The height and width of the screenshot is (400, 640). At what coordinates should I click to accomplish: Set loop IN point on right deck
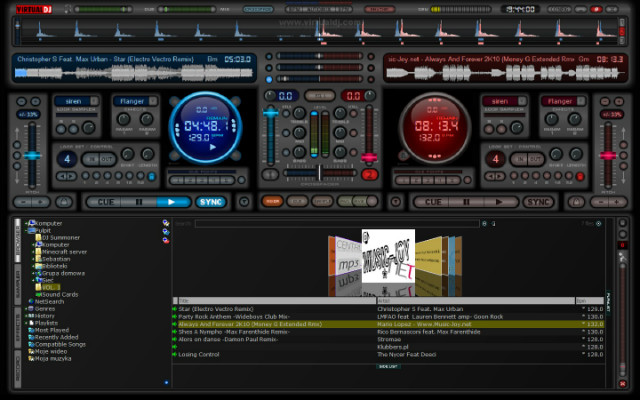coord(519,159)
